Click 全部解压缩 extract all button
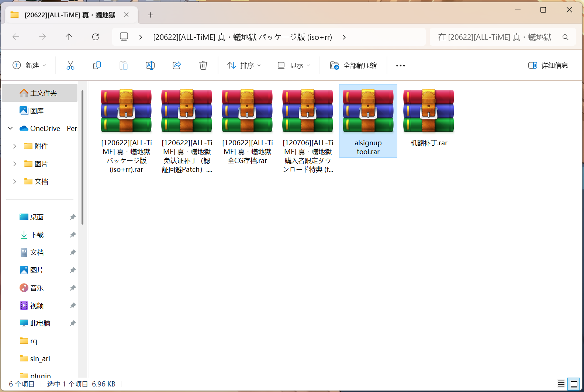This screenshot has width=584, height=392. (x=353, y=65)
